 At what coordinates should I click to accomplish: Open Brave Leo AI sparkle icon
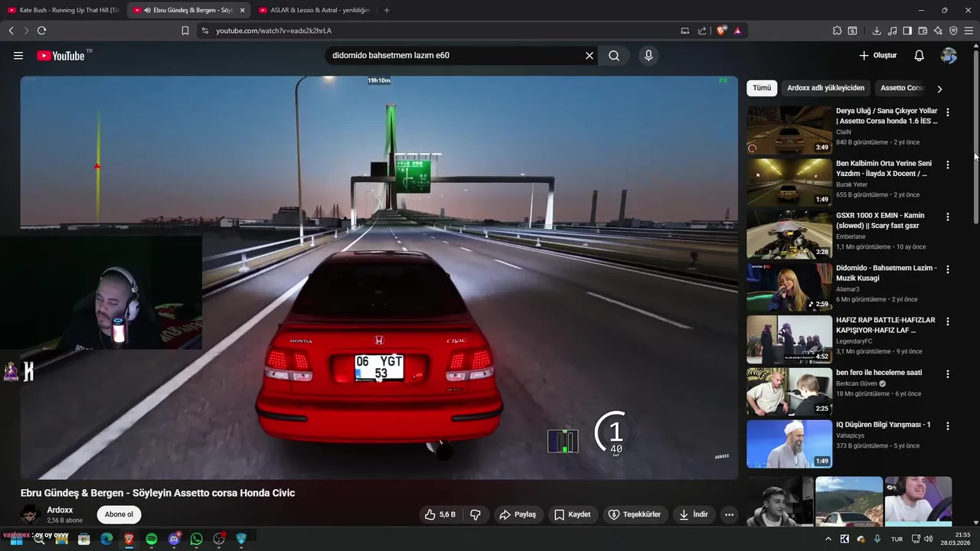click(x=938, y=31)
